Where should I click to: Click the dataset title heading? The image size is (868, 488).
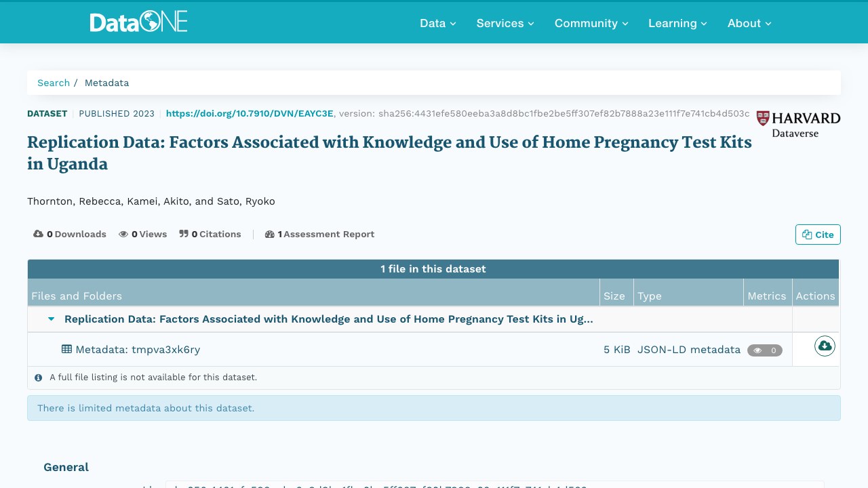coord(389,153)
